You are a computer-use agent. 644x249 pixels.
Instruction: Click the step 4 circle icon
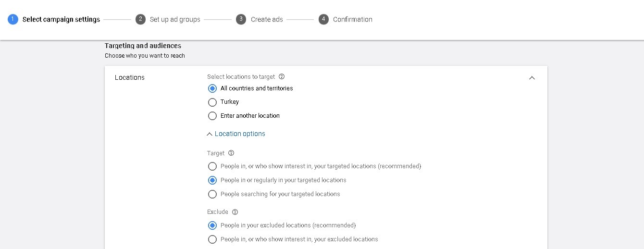coord(323,19)
